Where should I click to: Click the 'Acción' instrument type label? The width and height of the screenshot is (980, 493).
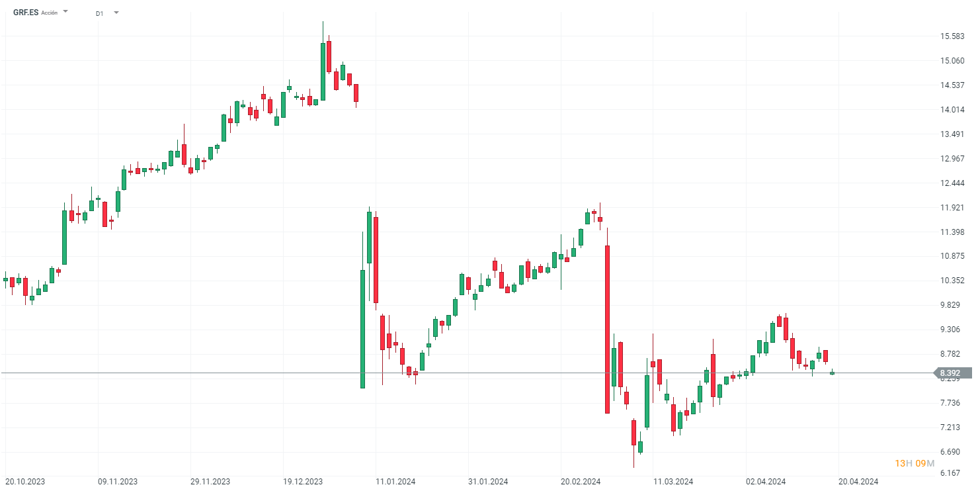50,13
